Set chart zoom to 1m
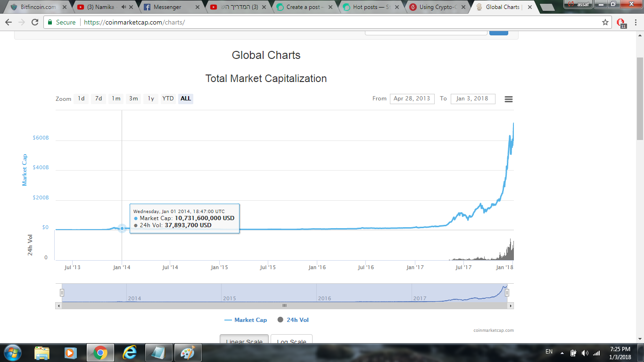This screenshot has height=362, width=644. click(116, 99)
